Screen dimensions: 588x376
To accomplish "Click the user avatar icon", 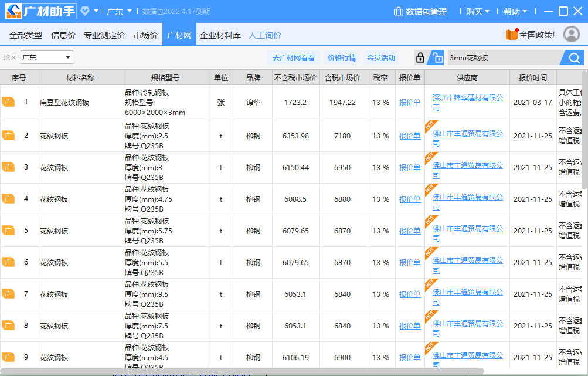I will point(572,34).
